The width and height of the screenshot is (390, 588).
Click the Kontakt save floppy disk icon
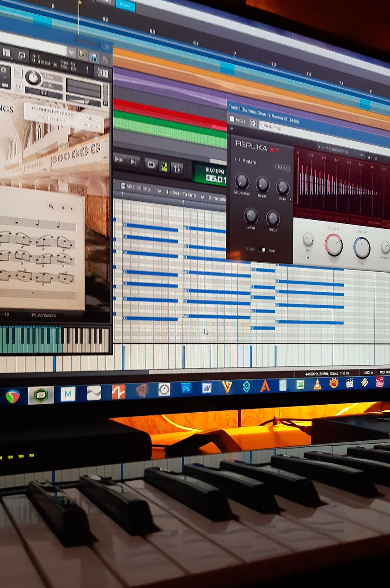pyautogui.click(x=94, y=57)
